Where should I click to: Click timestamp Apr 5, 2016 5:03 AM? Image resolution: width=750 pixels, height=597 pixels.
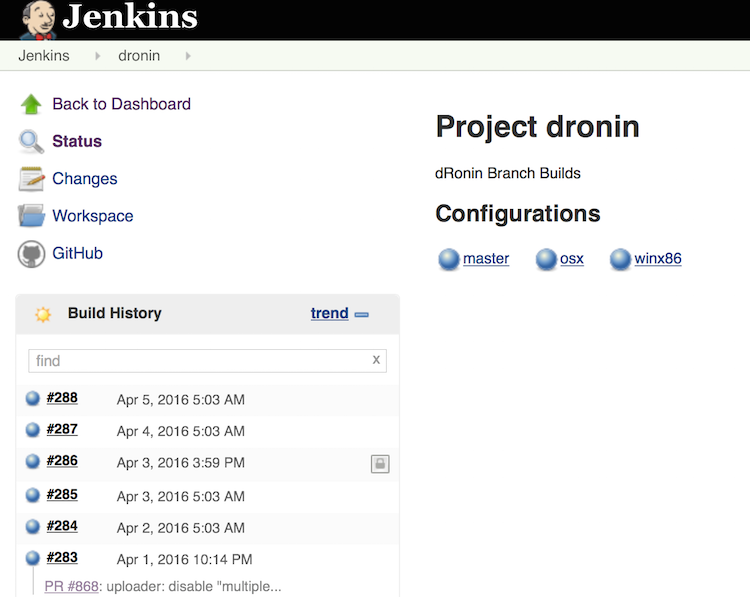tap(181, 400)
